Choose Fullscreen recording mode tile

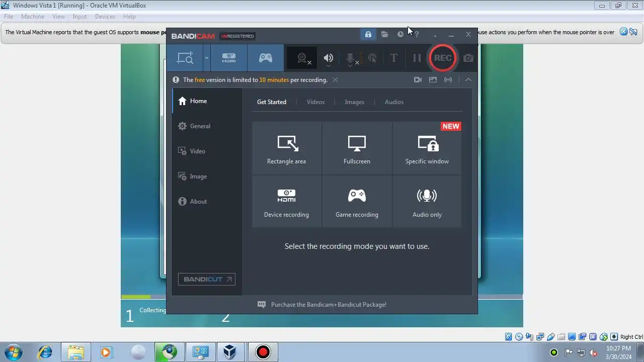click(357, 148)
